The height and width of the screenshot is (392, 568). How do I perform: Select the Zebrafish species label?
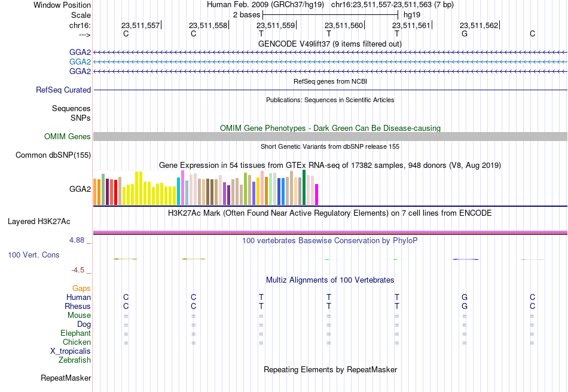(75, 360)
